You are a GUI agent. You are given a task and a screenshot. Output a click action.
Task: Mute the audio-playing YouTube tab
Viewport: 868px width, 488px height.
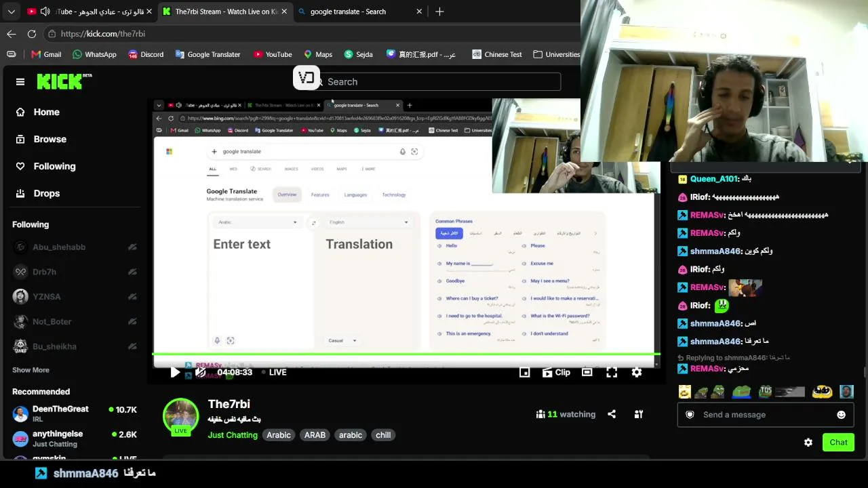[x=45, y=12]
